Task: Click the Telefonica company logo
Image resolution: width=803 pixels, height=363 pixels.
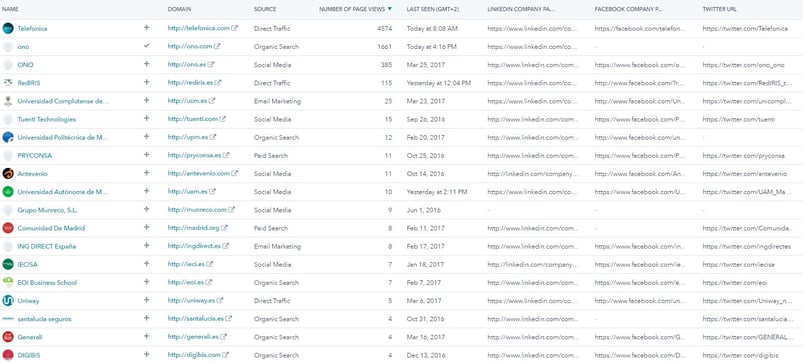Action: tap(8, 29)
